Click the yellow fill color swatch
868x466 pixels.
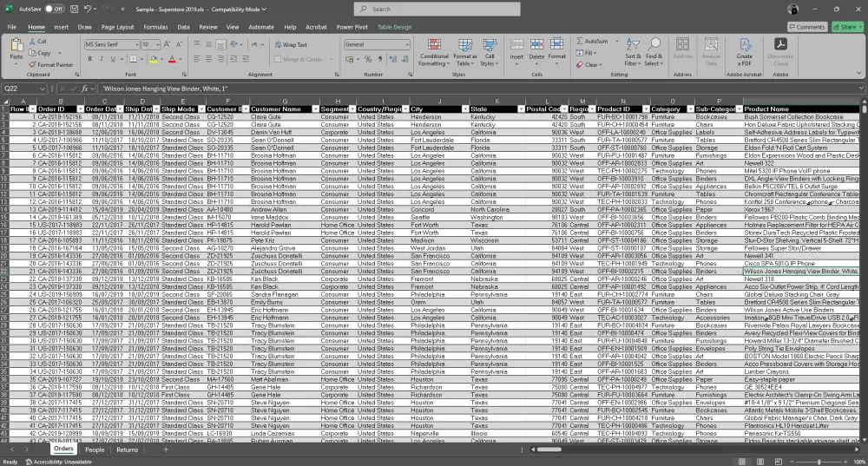tap(154, 59)
